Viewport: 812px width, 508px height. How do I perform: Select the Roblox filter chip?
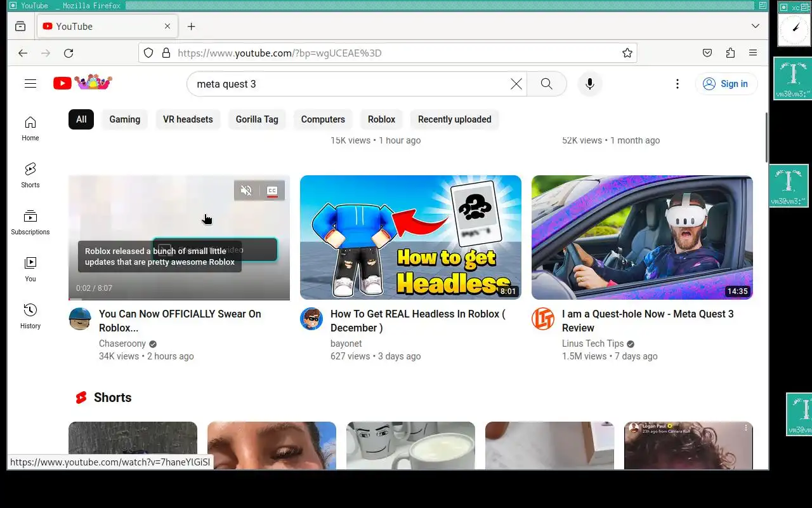click(381, 119)
